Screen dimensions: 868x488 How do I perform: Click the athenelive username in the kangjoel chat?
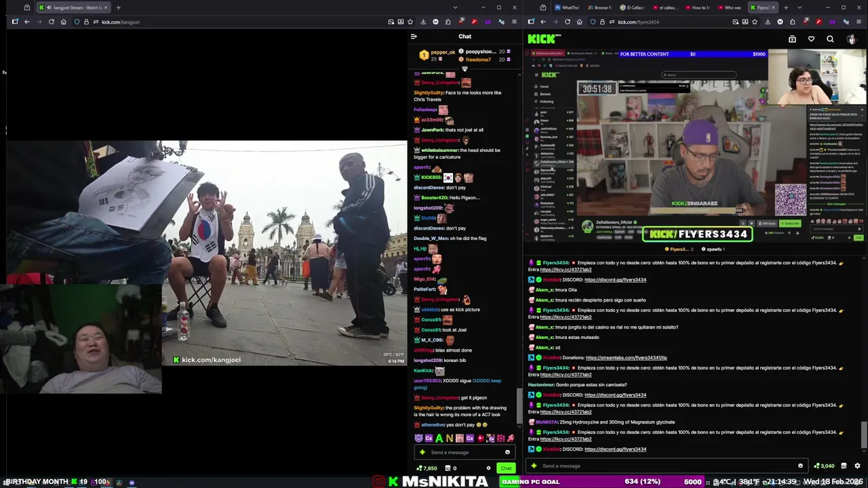[433, 425]
